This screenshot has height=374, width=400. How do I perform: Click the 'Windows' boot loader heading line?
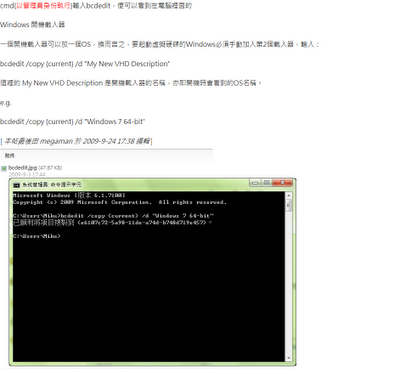coord(33,25)
